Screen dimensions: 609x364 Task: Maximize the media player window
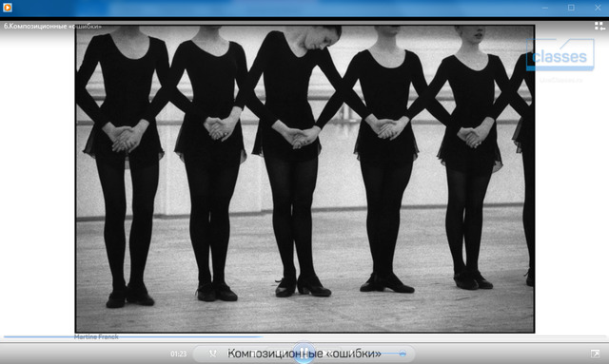coord(571,8)
